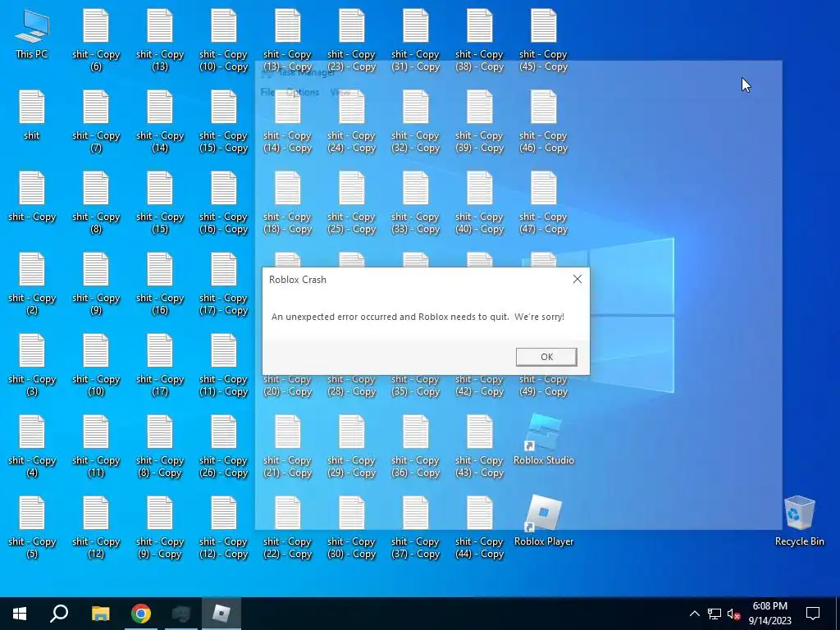The image size is (840, 630).
Task: Select the file "shit - Copy (6)"
Action: pyautogui.click(x=96, y=40)
